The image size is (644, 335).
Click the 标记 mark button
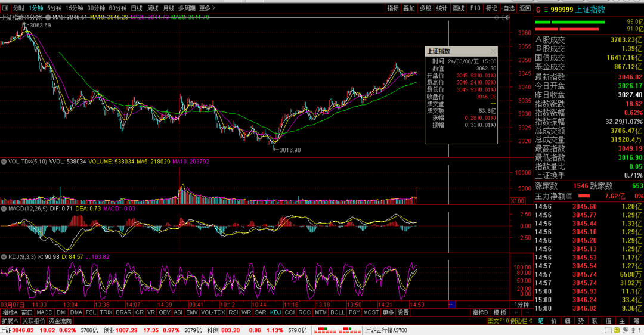491,8
